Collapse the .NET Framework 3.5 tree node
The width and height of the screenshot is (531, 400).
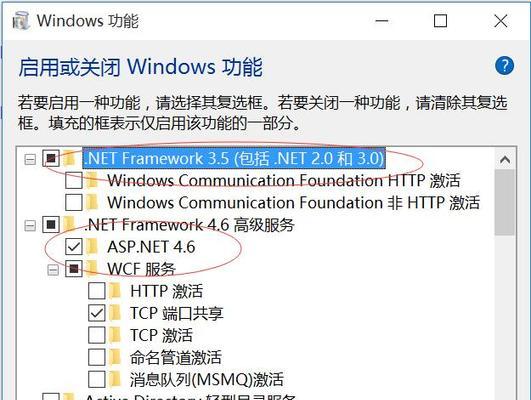(x=30, y=159)
